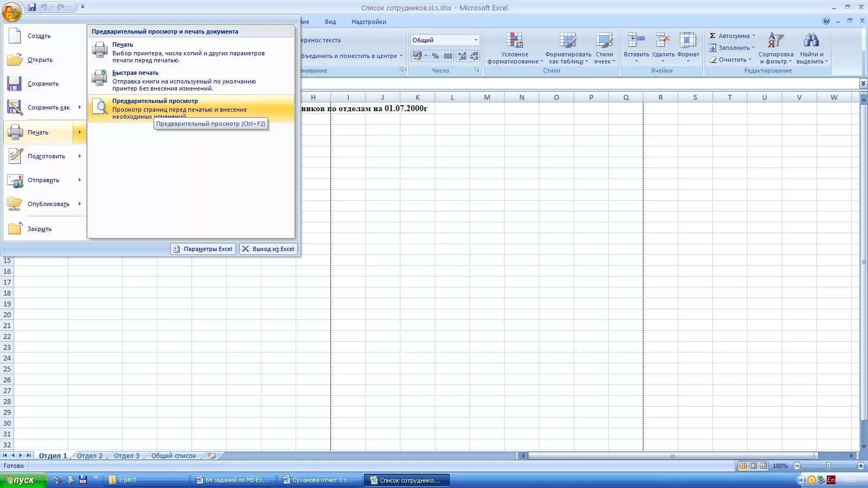This screenshot has width=868, height=488.
Task: Click the Clear (Очистить) eraser icon
Action: coord(713,60)
